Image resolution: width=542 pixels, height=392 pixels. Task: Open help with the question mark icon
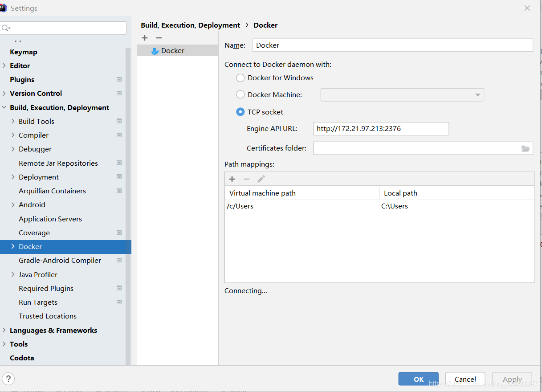pos(8,379)
